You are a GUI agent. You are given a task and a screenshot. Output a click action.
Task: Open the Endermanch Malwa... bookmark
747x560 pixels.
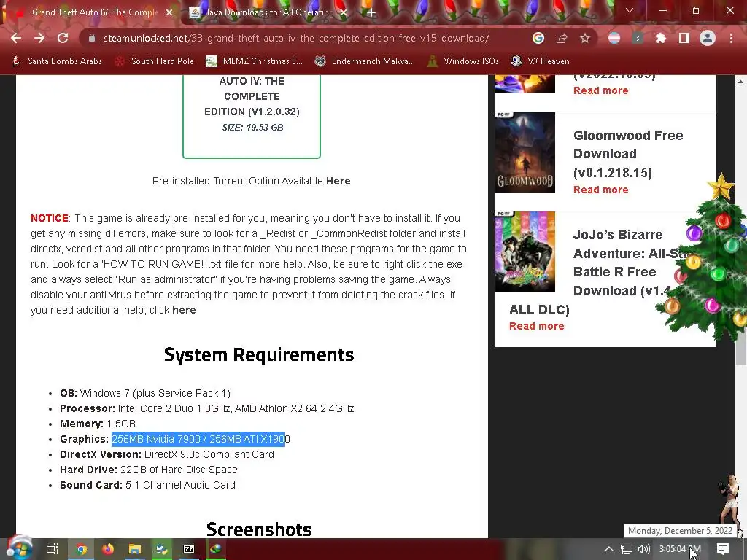[365, 61]
